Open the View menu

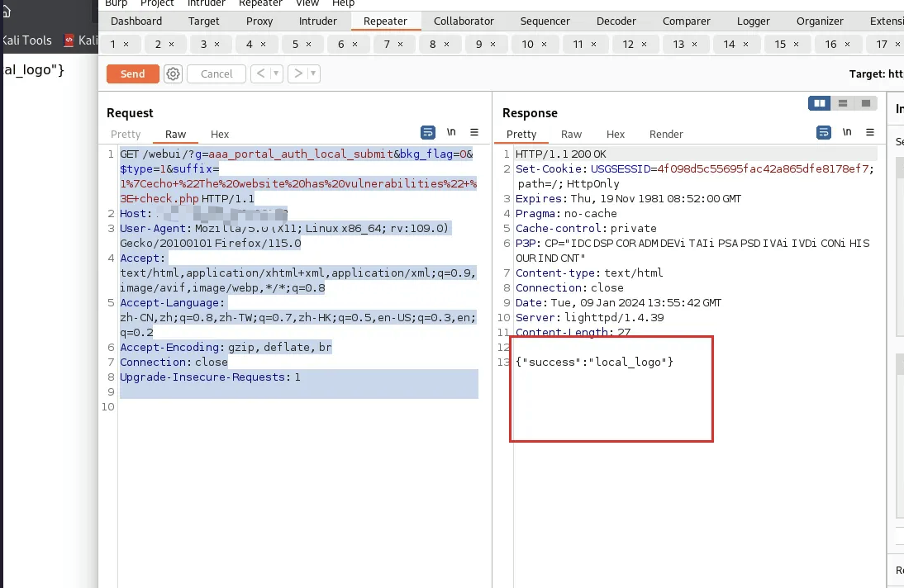pos(307,3)
